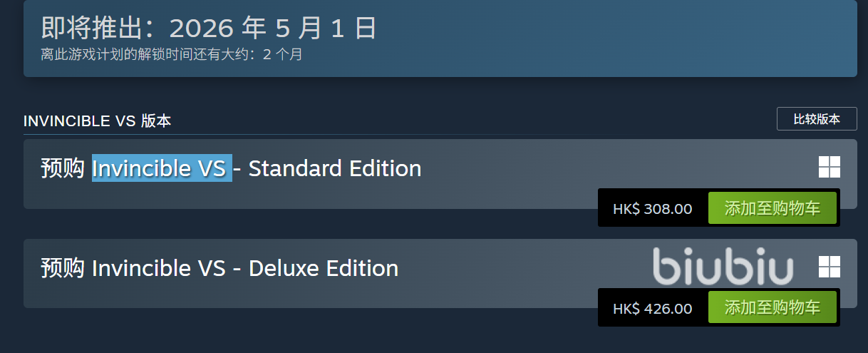The width and height of the screenshot is (868, 353).
Task: Click the "Deluxe Edition" words
Action: [x=323, y=269]
